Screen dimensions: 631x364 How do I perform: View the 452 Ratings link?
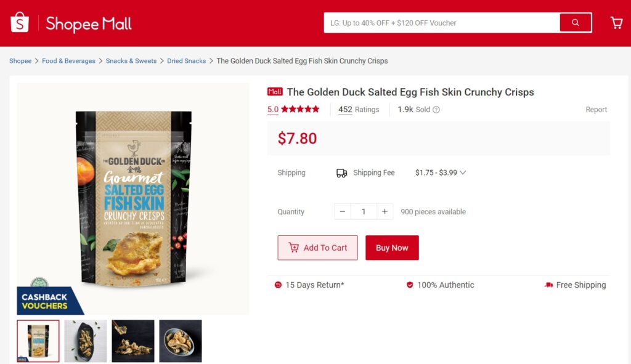coord(359,110)
